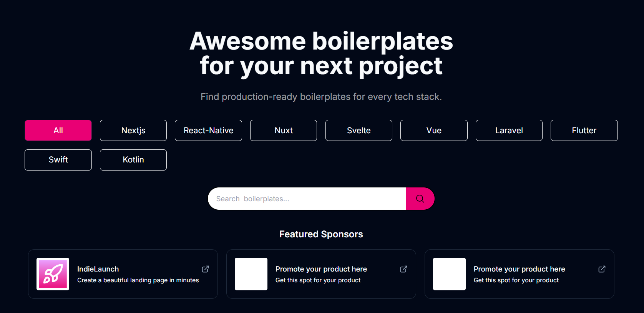Click the magnifying glass search icon
This screenshot has height=313, width=644.
420,199
